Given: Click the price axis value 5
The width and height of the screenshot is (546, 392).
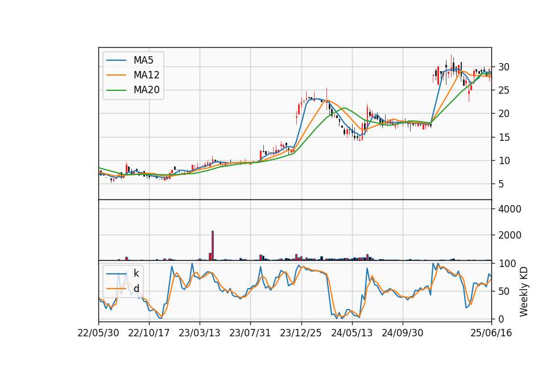Looking at the screenshot, I should [501, 184].
